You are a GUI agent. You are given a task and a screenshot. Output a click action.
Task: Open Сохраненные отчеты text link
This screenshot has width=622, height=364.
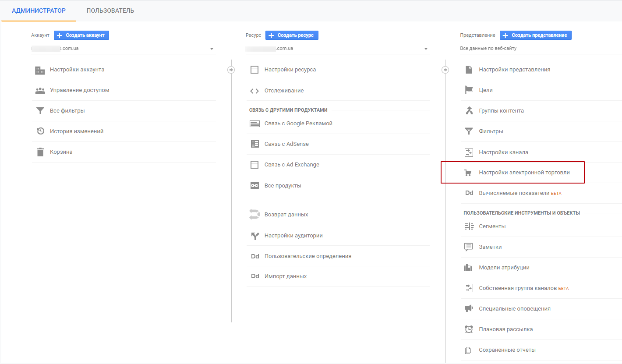point(507,350)
